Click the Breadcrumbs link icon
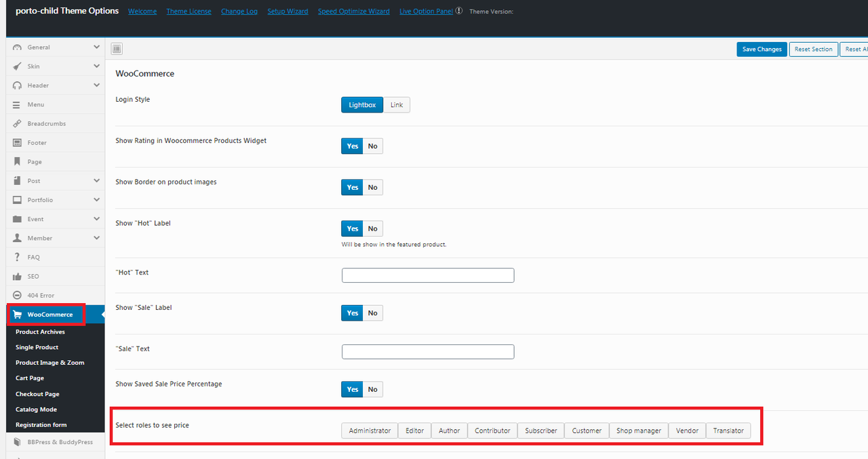 [x=17, y=123]
